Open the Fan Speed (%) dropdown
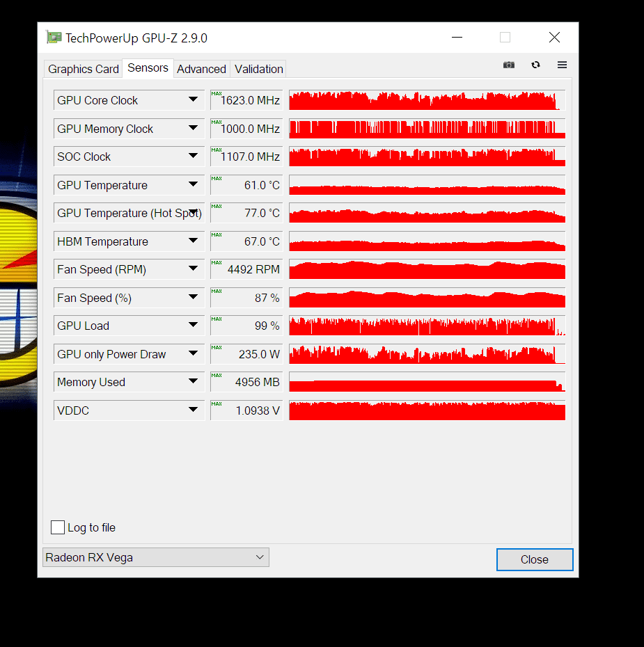The height and width of the screenshot is (647, 644). [x=193, y=297]
